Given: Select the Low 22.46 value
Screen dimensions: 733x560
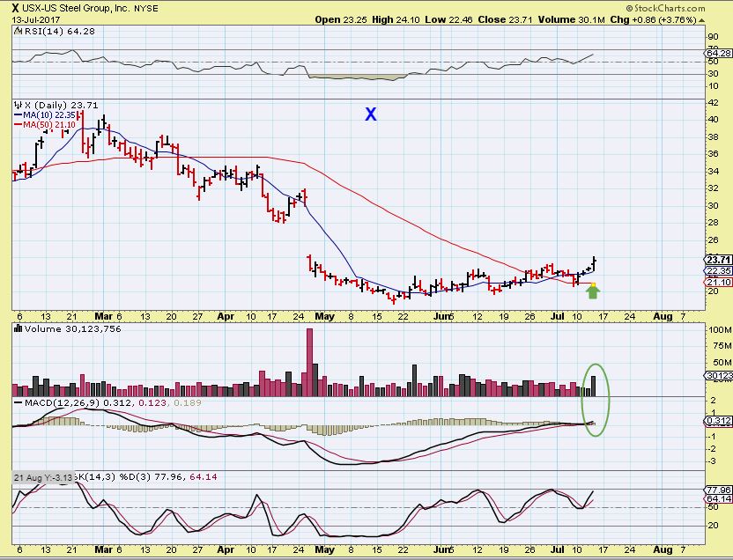Looking at the screenshot, I should [x=448, y=19].
